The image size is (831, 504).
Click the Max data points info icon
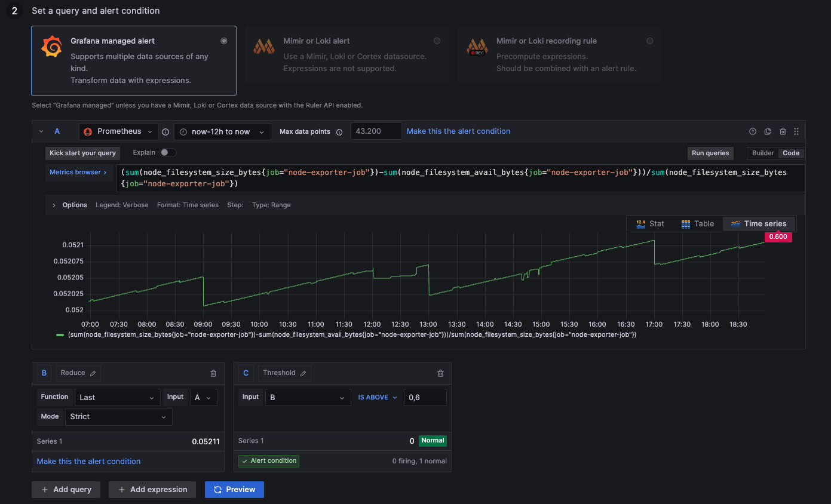click(x=339, y=132)
